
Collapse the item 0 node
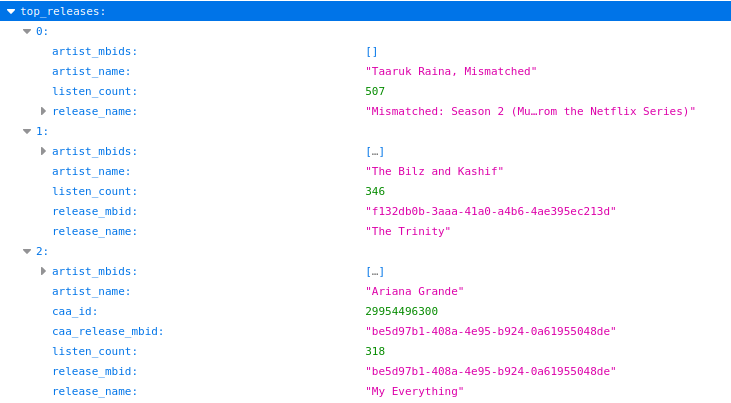click(27, 31)
